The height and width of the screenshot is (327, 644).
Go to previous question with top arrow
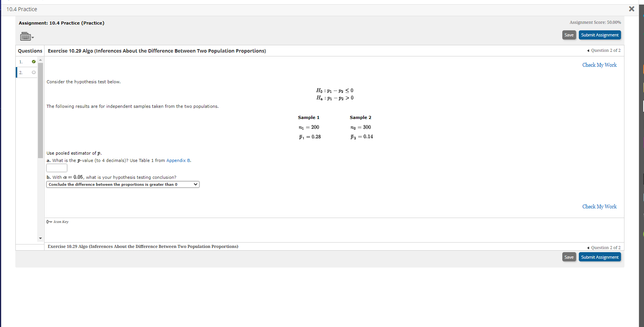588,50
